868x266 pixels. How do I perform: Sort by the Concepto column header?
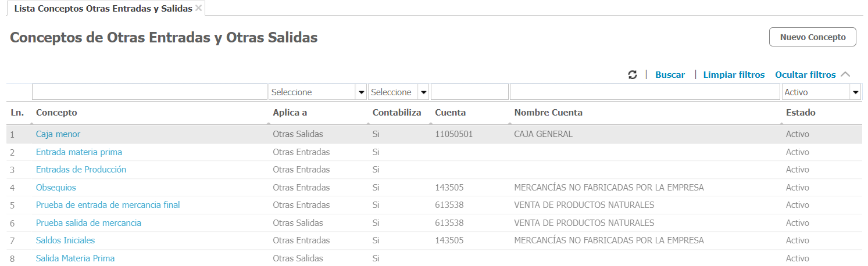click(56, 113)
